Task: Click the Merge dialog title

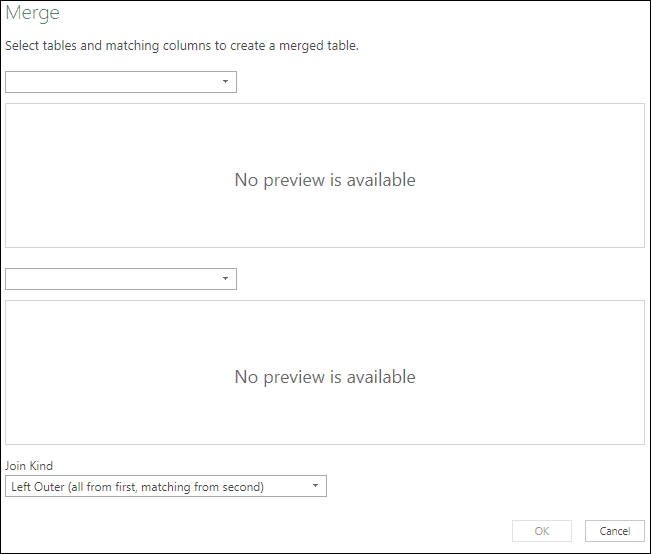Action: tap(32, 13)
